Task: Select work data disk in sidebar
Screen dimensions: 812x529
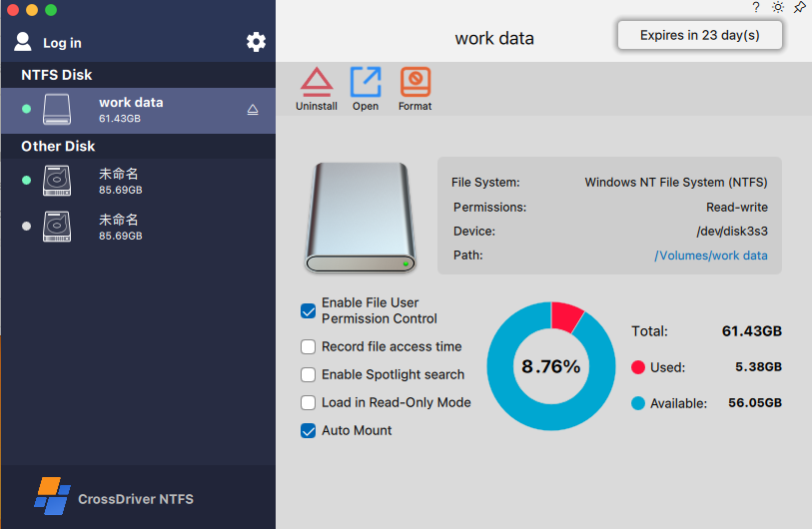Action: click(130, 110)
